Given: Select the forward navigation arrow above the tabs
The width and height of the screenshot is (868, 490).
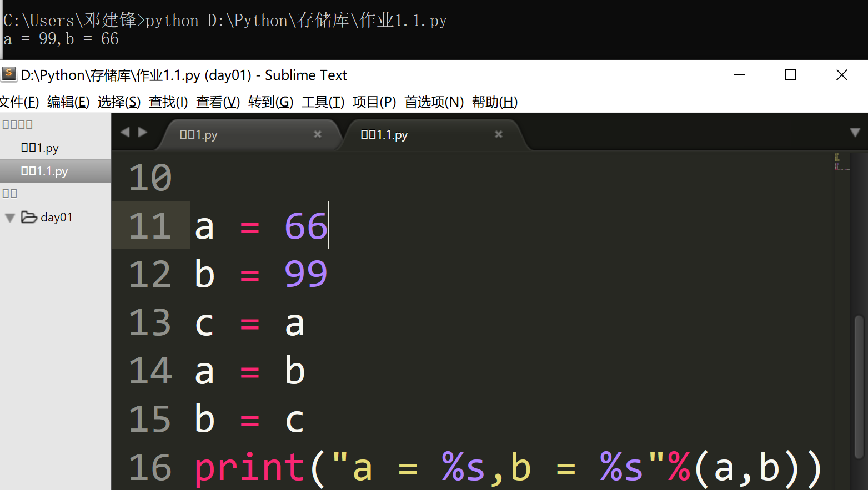Looking at the screenshot, I should tap(143, 132).
